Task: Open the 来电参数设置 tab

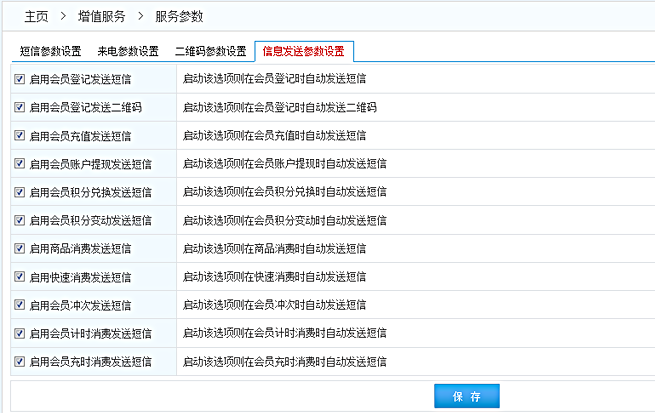Action: (128, 51)
